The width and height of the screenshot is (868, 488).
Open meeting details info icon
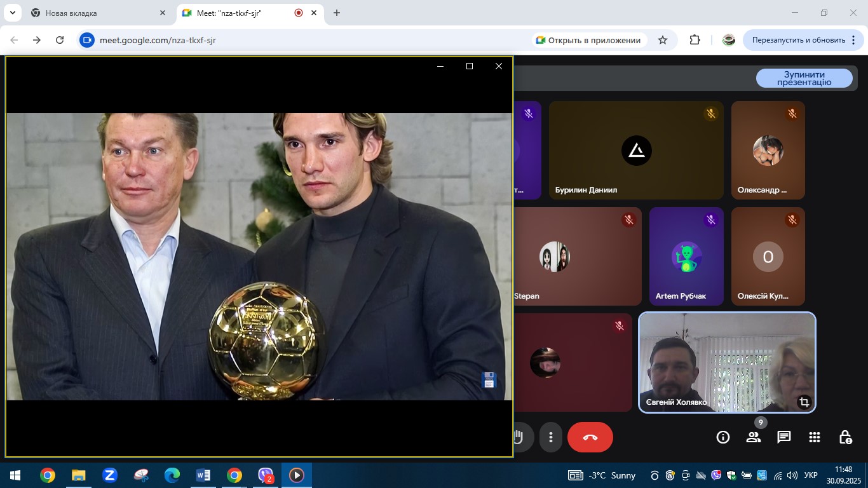pyautogui.click(x=722, y=437)
